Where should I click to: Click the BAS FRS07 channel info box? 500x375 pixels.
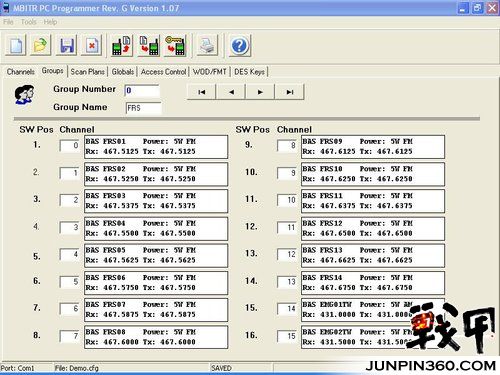pyautogui.click(x=156, y=310)
